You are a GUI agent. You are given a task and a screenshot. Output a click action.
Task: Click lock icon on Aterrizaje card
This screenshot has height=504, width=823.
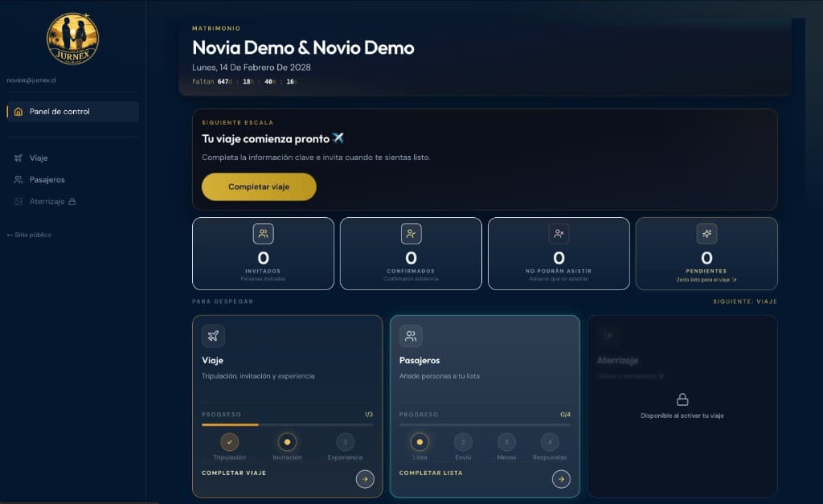tap(682, 400)
